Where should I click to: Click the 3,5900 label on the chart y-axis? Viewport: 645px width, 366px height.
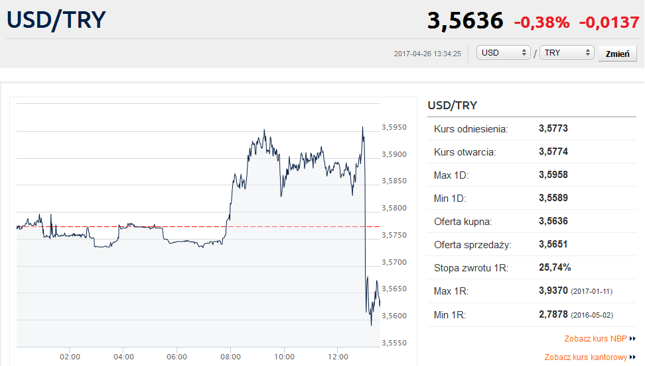394,154
